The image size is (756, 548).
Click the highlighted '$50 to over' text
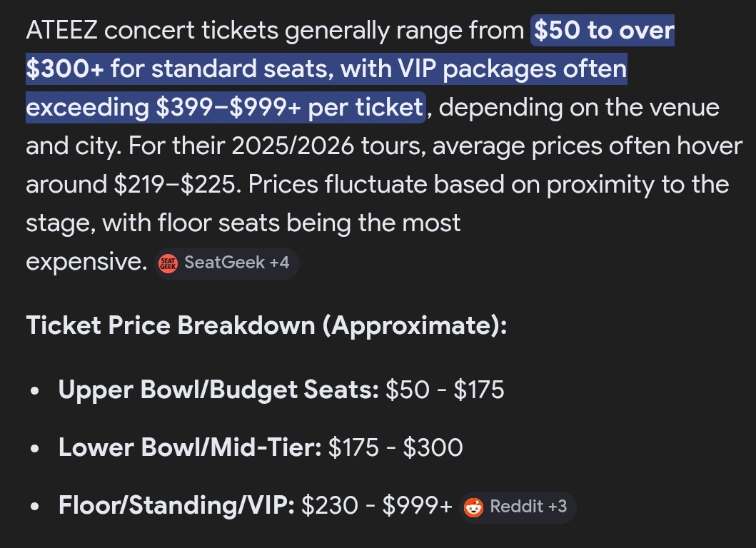[x=603, y=31]
